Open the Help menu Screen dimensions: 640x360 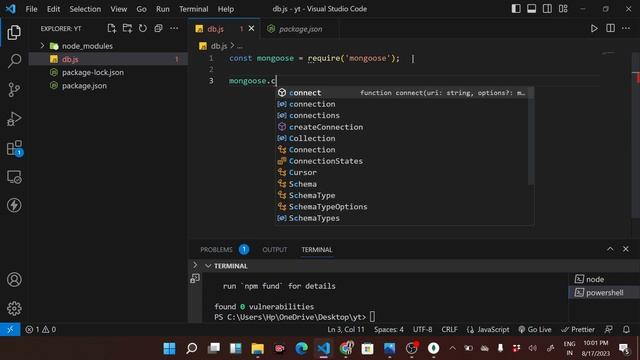[226, 9]
